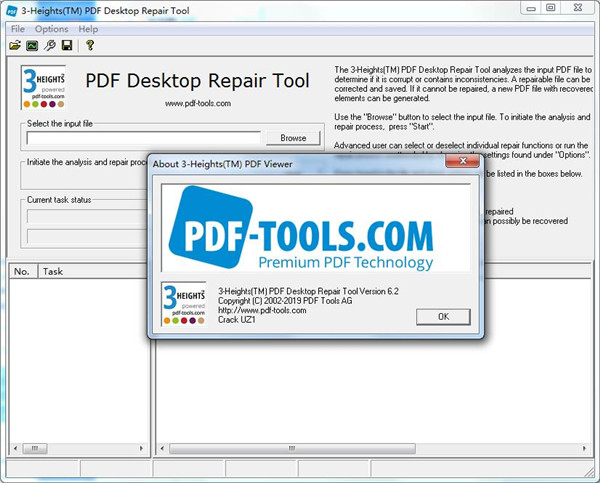Click the Browse button
The image size is (600, 483).
[293, 138]
